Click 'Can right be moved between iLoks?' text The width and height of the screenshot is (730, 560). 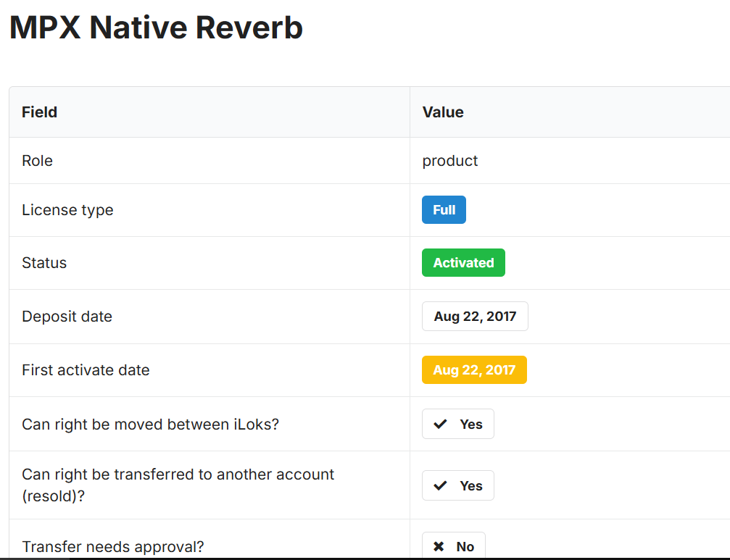pos(150,425)
